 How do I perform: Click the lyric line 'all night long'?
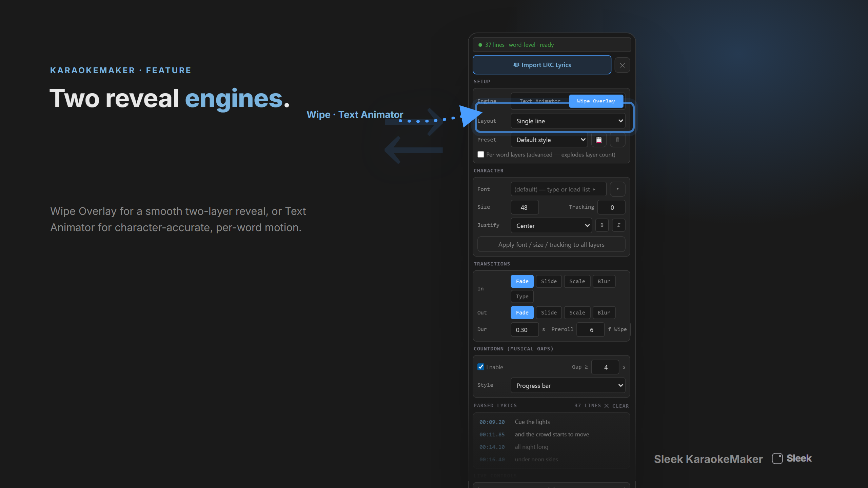(531, 447)
